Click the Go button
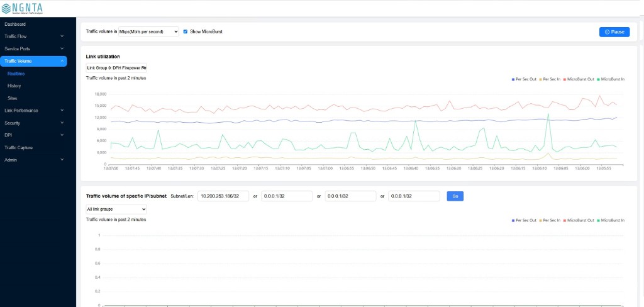 (455, 196)
